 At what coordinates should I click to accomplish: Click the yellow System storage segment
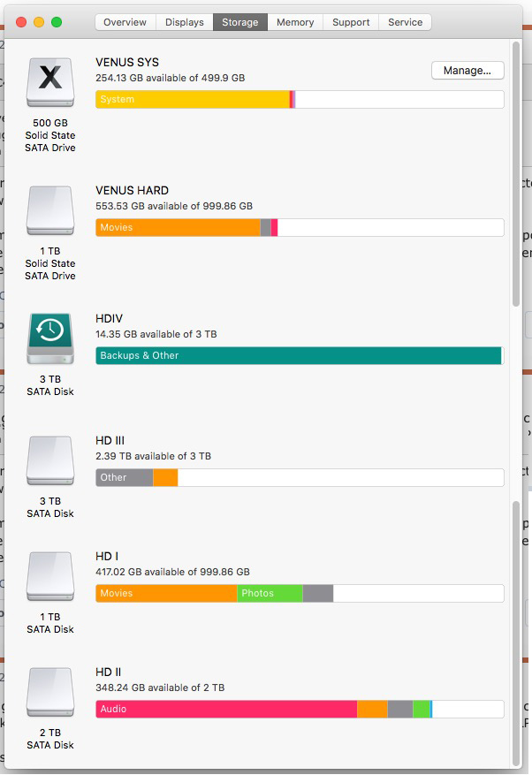pos(193,99)
